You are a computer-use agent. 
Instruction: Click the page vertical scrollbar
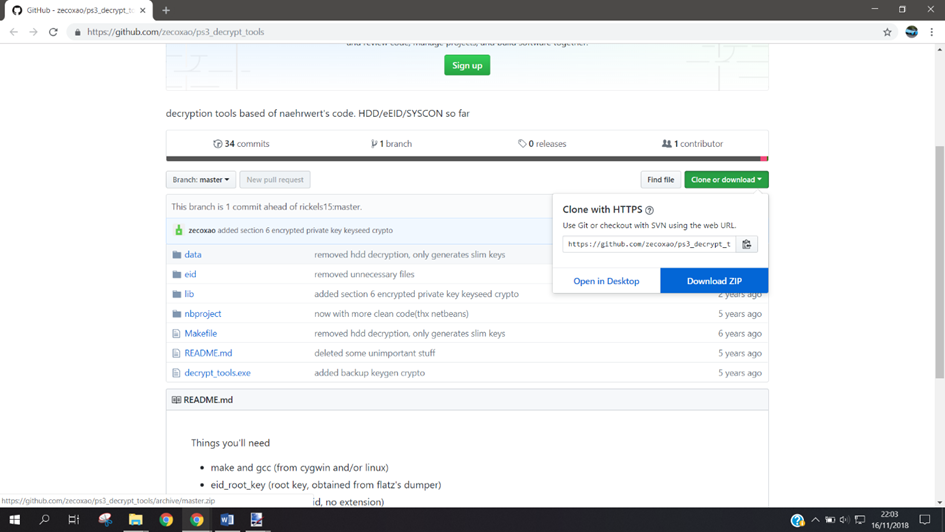[x=940, y=261]
